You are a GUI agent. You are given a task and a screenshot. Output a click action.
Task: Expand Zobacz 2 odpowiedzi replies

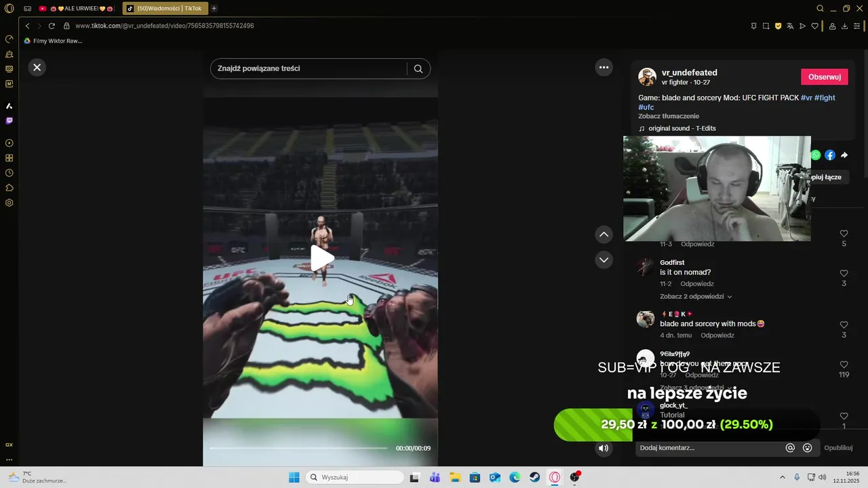pyautogui.click(x=696, y=296)
